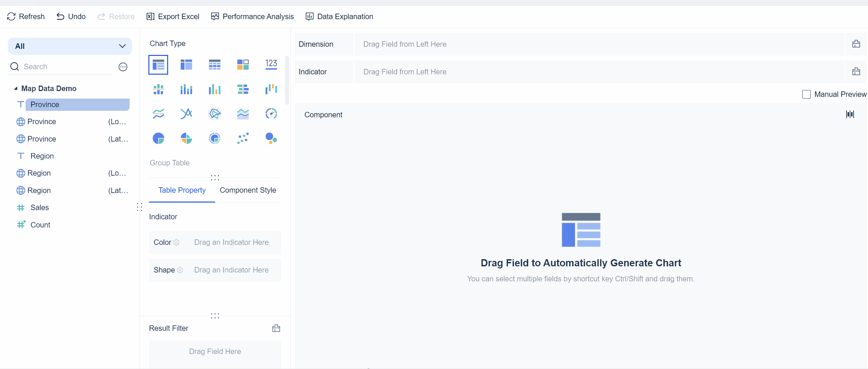Select the gauge dashboard chart icon
This screenshot has height=369, width=868.
click(271, 114)
